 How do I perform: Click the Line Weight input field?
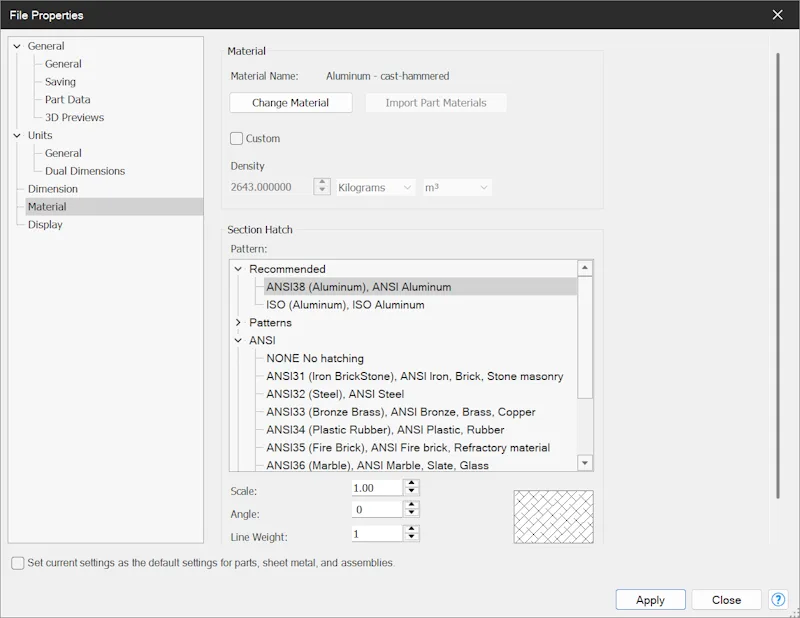click(377, 534)
